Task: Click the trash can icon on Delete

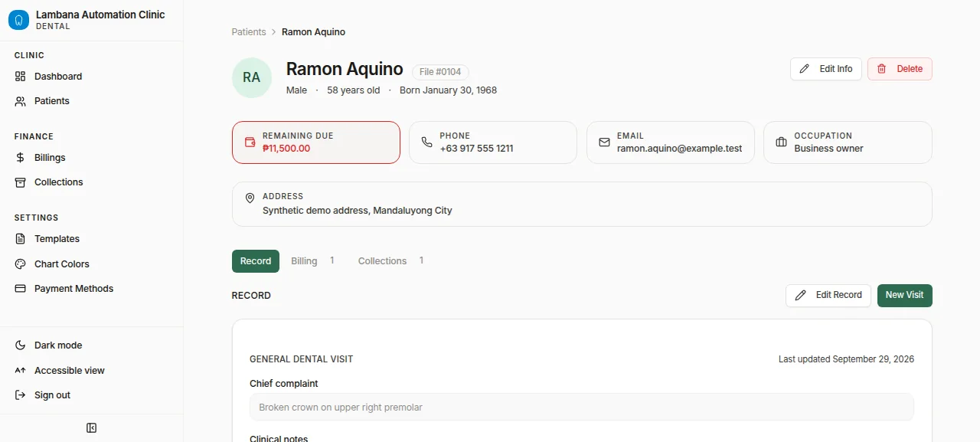Action: pyautogui.click(x=881, y=69)
